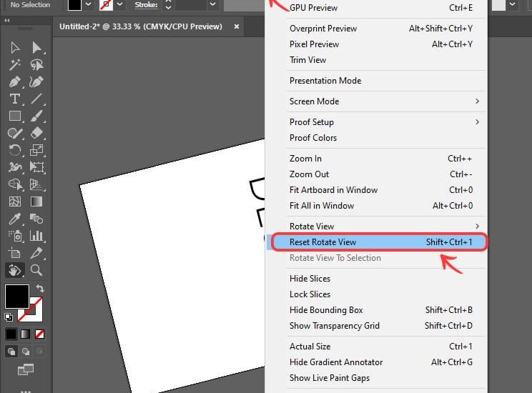Select the Mesh tool
Screen dimensions: 532x393
click(x=15, y=202)
